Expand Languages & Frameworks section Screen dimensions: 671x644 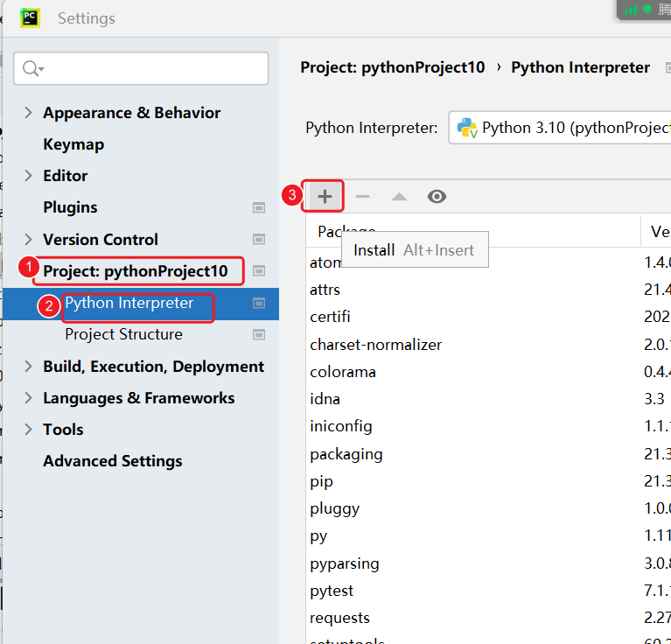[28, 398]
